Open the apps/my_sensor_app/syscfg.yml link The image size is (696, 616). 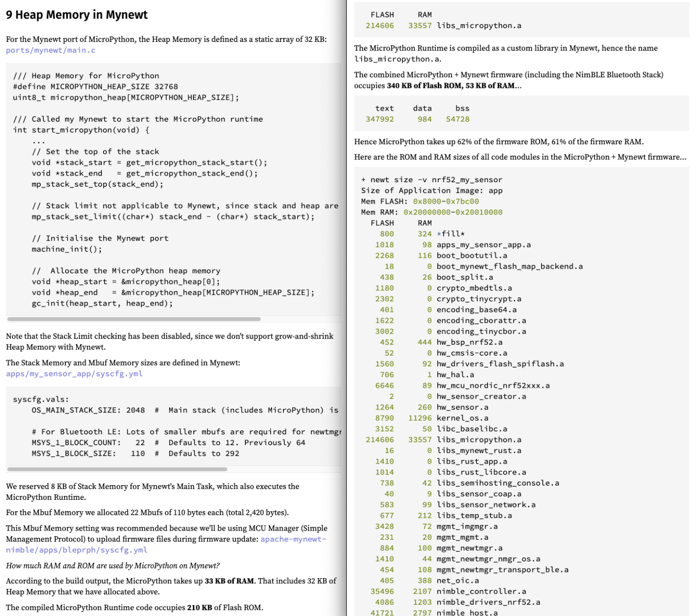(x=74, y=373)
